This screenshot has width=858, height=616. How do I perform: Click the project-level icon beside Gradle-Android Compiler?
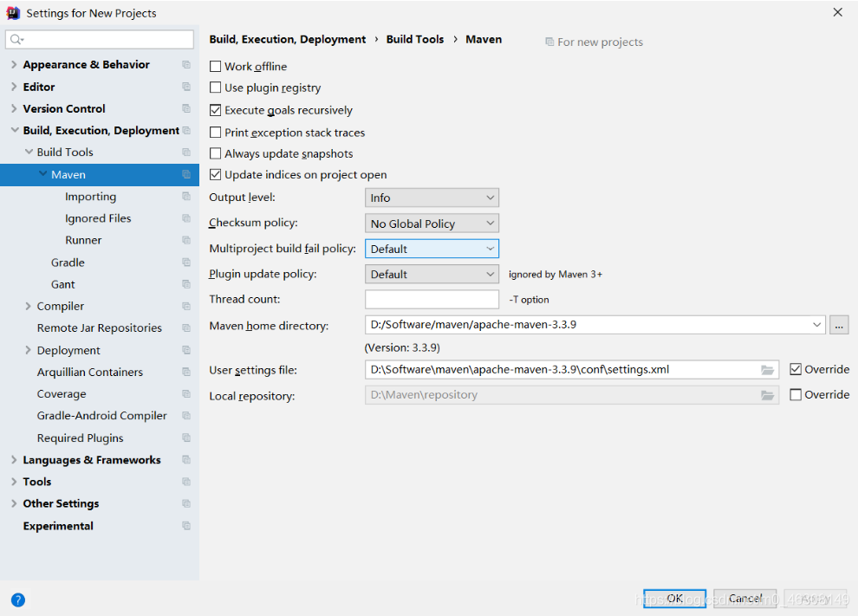(186, 416)
